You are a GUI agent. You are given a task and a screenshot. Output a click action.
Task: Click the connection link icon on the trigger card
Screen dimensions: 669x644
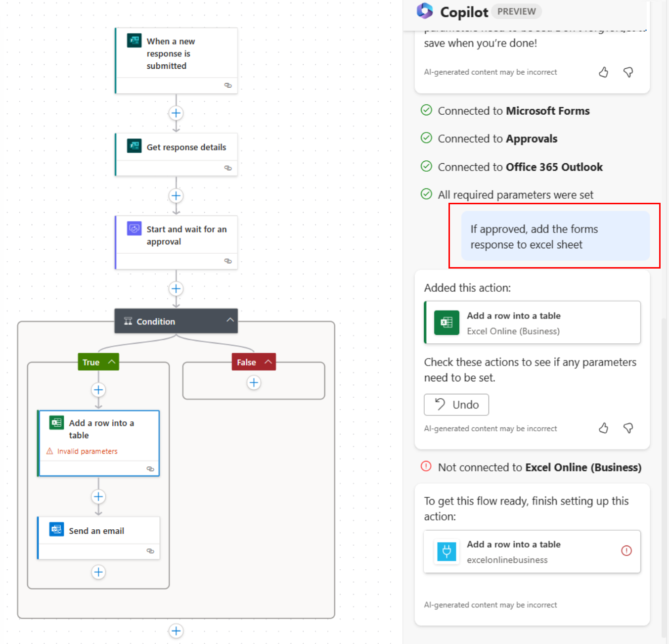click(x=228, y=85)
